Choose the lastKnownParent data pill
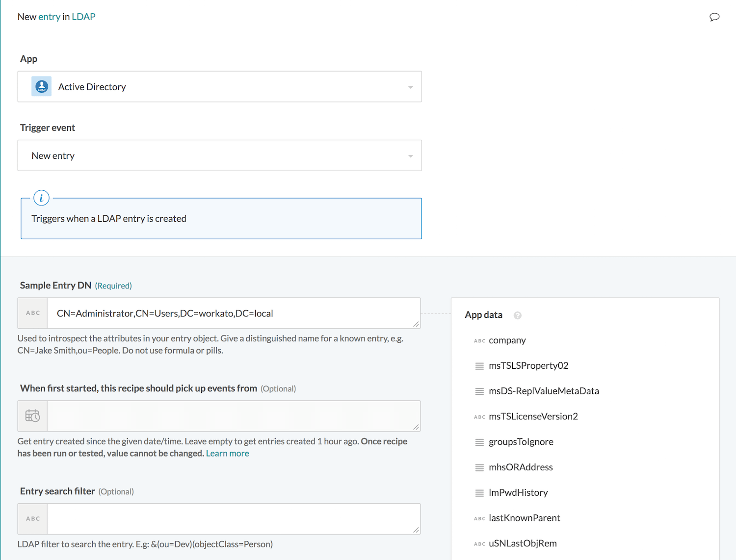 click(524, 518)
